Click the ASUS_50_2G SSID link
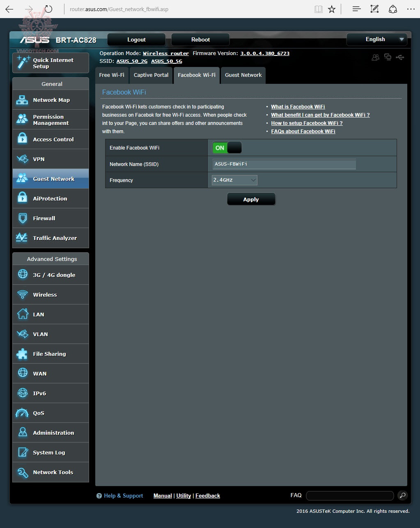420x528 pixels. click(132, 61)
